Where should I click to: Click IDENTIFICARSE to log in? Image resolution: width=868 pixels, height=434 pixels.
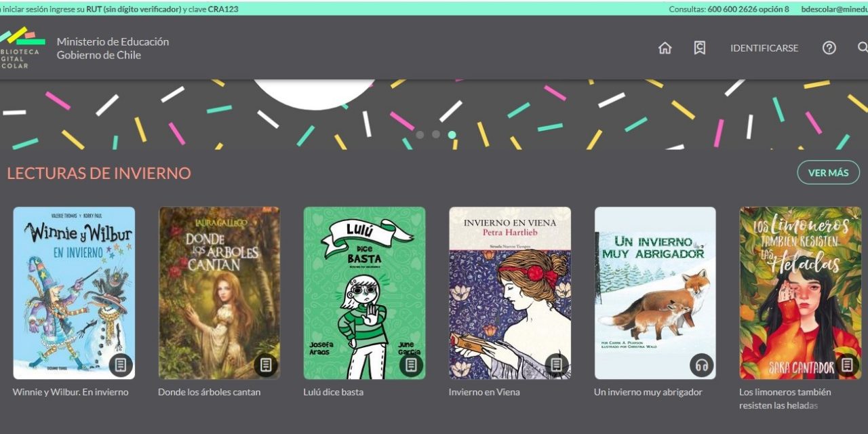coord(764,48)
